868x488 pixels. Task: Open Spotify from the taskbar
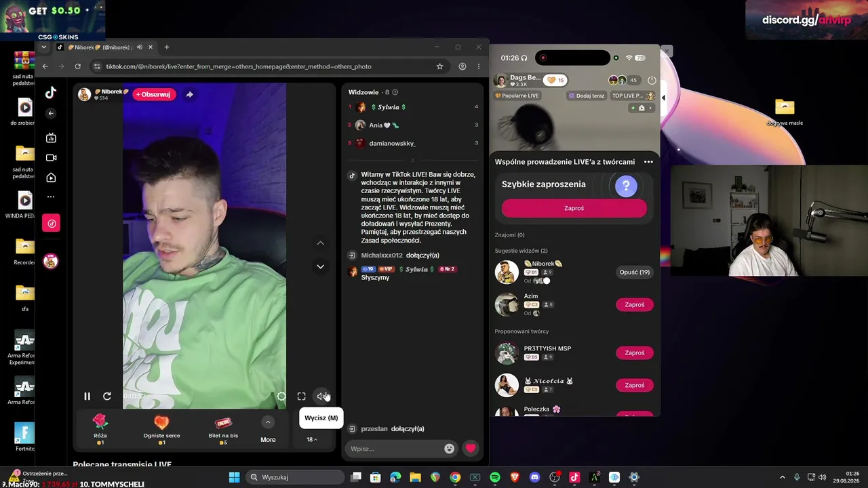495,477
